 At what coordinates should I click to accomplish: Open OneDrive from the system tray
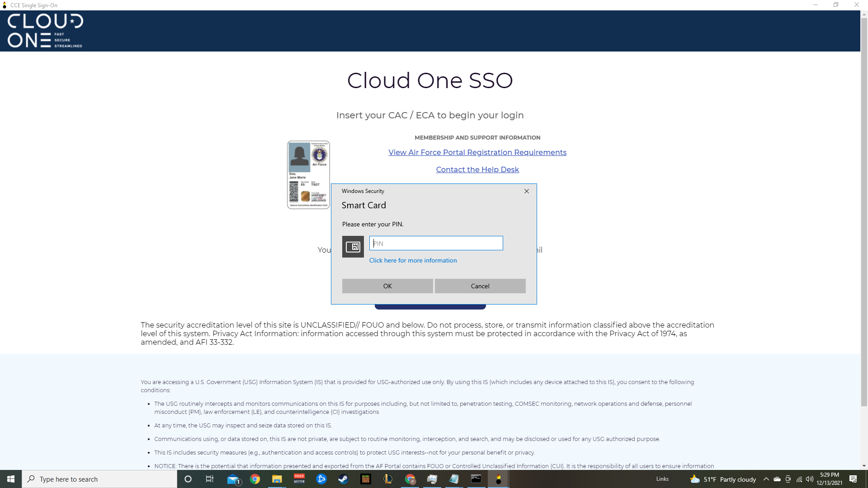pos(777,479)
